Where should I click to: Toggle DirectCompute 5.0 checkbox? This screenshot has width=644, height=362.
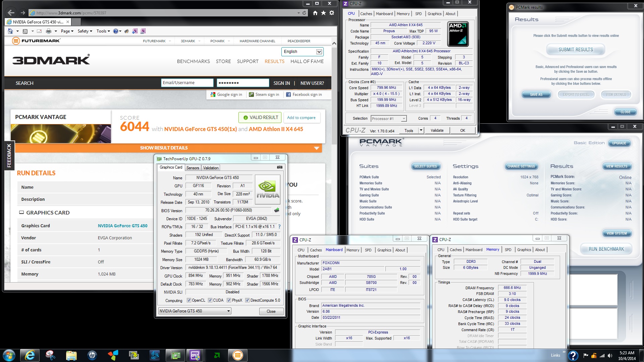point(247,300)
